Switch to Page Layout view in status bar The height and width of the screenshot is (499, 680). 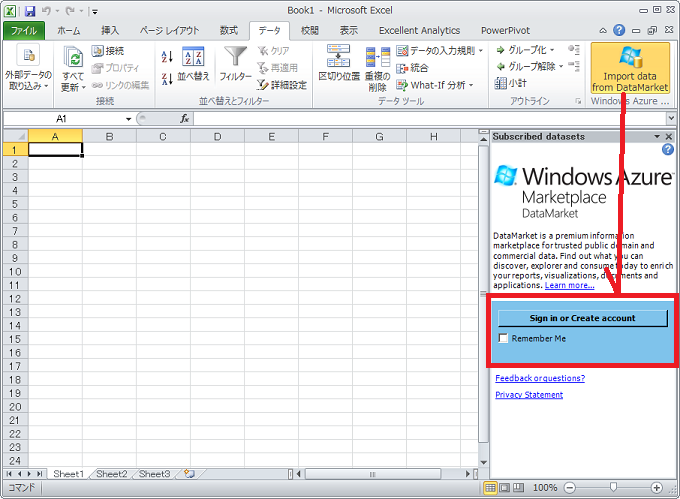click(504, 488)
